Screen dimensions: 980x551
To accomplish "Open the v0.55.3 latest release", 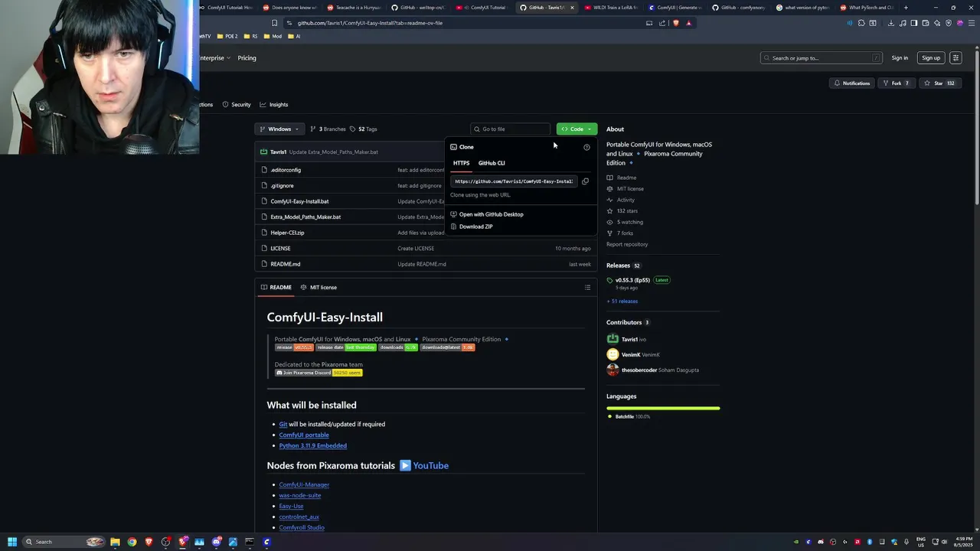I will (x=632, y=280).
